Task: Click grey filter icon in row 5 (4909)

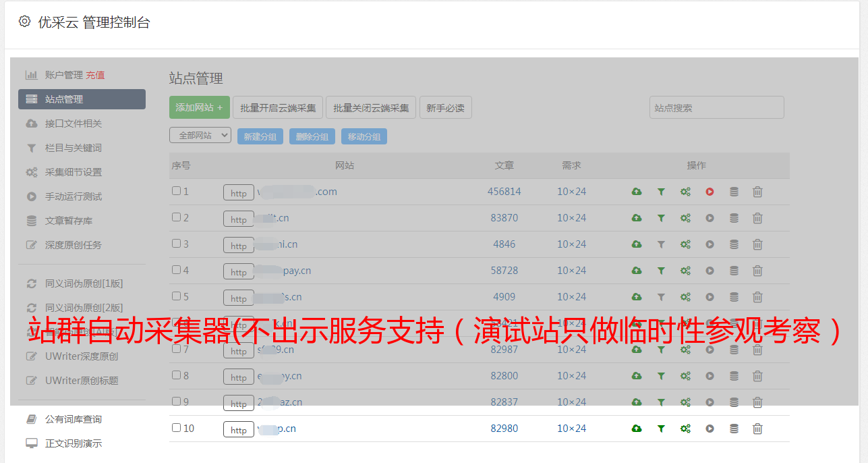Action: (661, 297)
